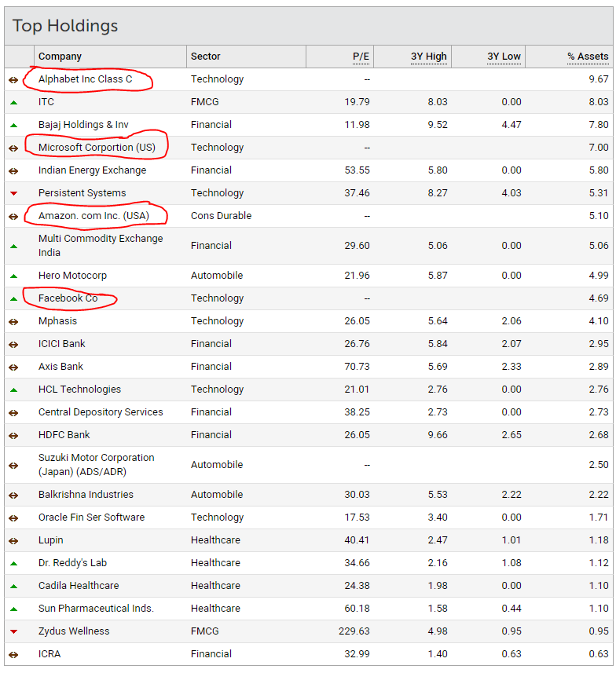Select the HCL Technologies company name

tap(79, 389)
